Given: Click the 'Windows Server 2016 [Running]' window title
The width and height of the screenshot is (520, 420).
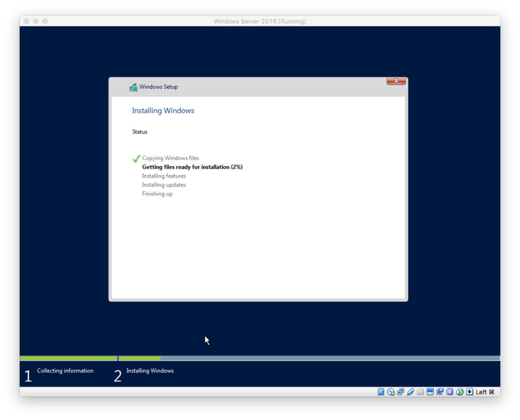Looking at the screenshot, I should pyautogui.click(x=259, y=21).
